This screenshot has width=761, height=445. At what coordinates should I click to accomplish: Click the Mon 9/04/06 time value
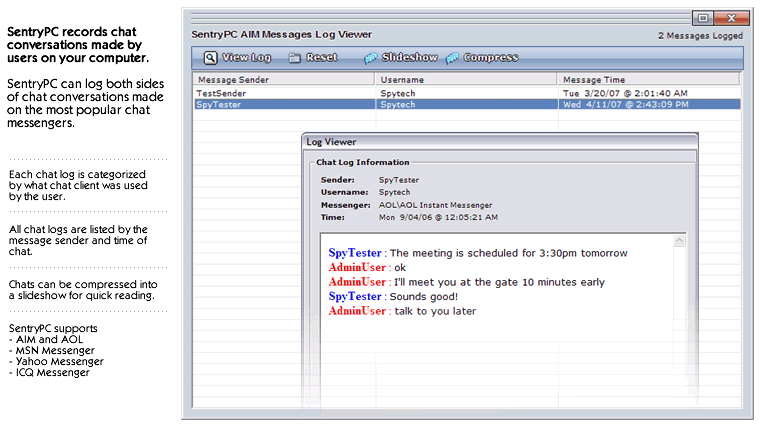[x=438, y=217]
